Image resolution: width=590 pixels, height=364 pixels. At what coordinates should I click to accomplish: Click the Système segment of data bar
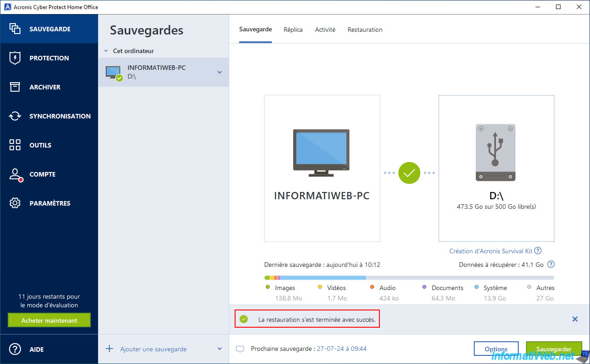tap(324, 277)
